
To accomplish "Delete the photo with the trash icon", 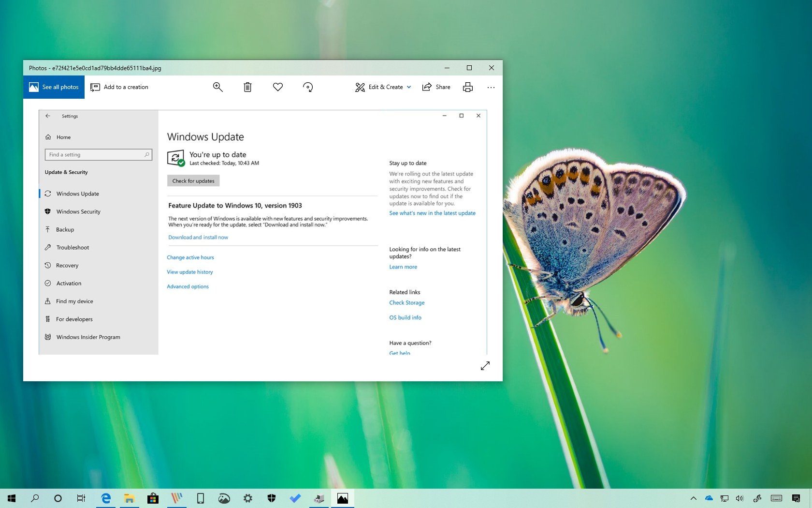I will click(x=247, y=87).
